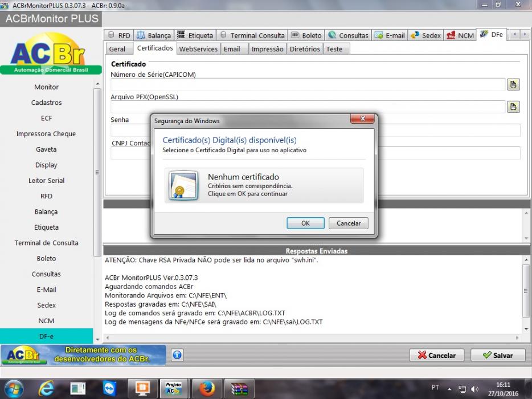The width and height of the screenshot is (532, 399).
Task: Open the RFD top tab
Action: 118,35
